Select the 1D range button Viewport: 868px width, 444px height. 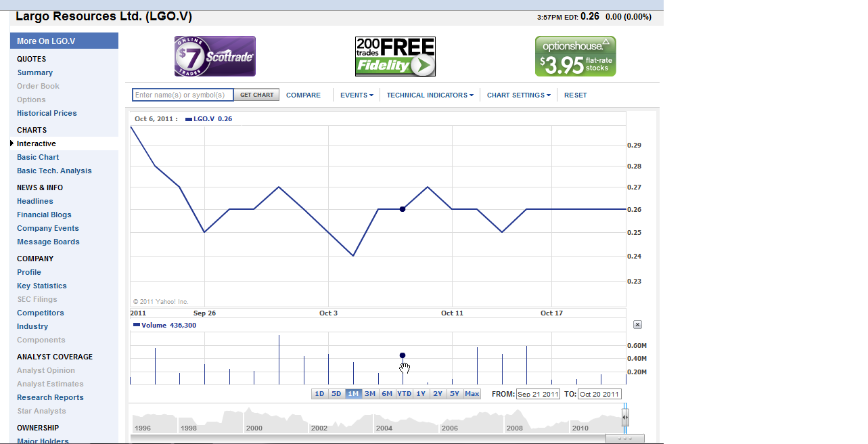320,394
